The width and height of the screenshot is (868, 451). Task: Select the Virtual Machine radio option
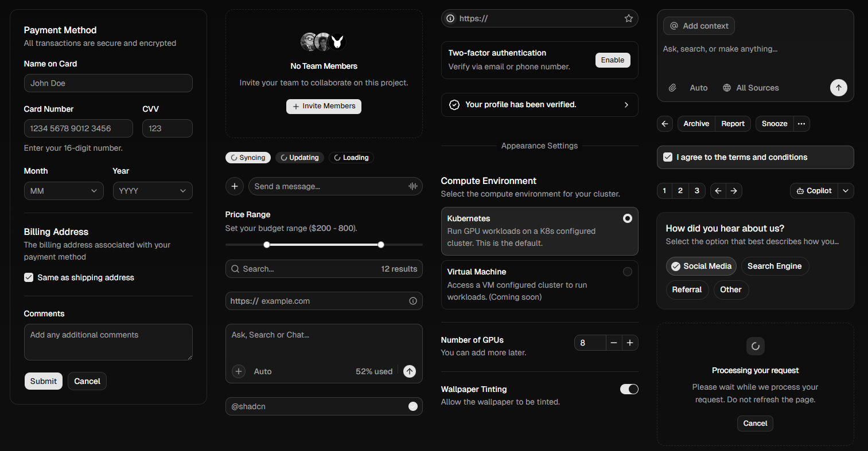coord(628,272)
